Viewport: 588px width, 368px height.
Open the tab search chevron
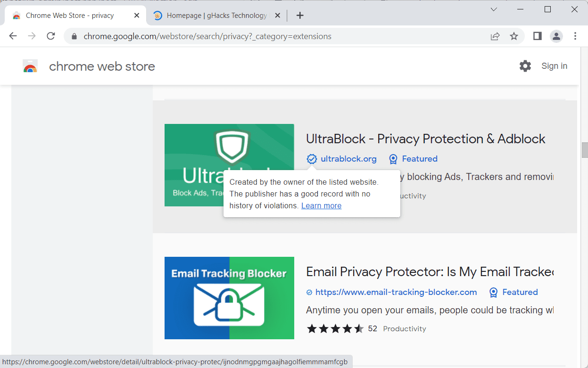[x=494, y=9]
